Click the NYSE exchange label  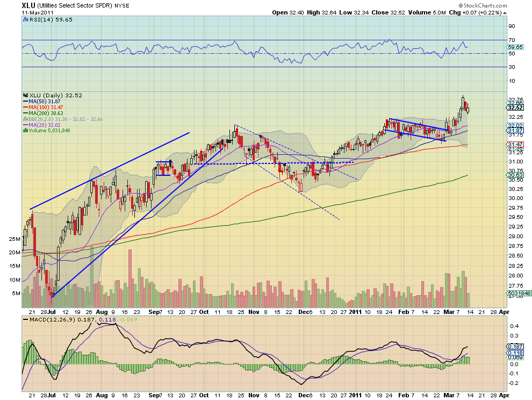pyautogui.click(x=122, y=6)
